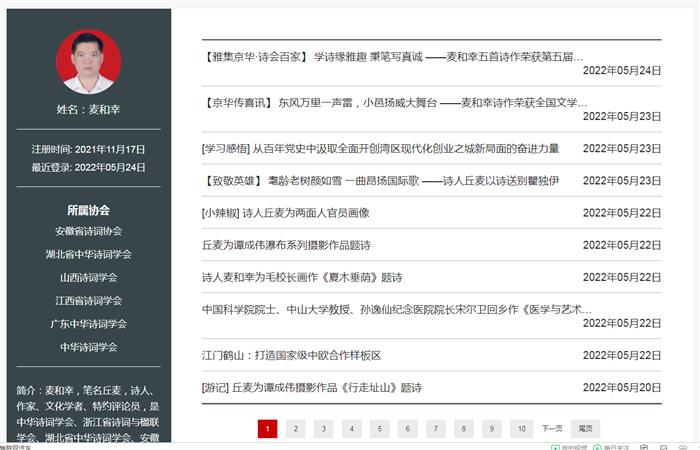This screenshot has height=450, width=700.
Task: Select current page 1 in pagination
Action: (x=267, y=429)
